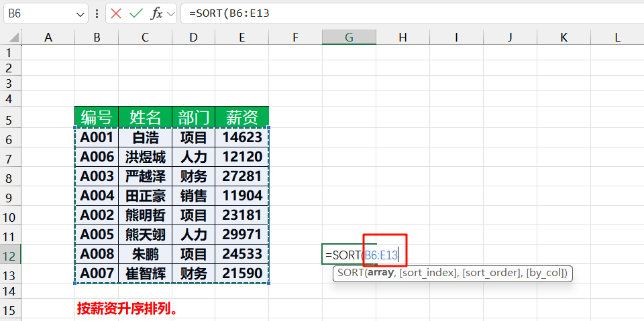Click salary cell 27281

coord(242,176)
